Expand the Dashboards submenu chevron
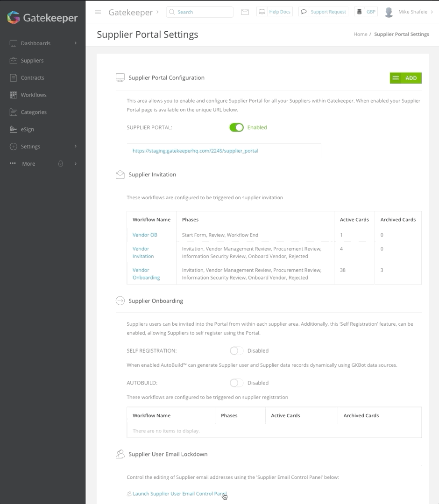The height and width of the screenshot is (504, 439). (76, 43)
